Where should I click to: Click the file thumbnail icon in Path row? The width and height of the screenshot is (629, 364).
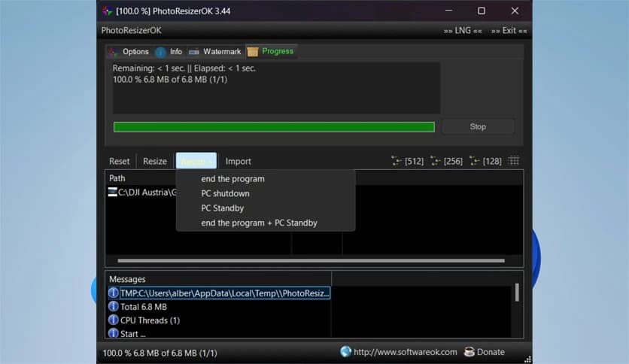click(x=113, y=192)
